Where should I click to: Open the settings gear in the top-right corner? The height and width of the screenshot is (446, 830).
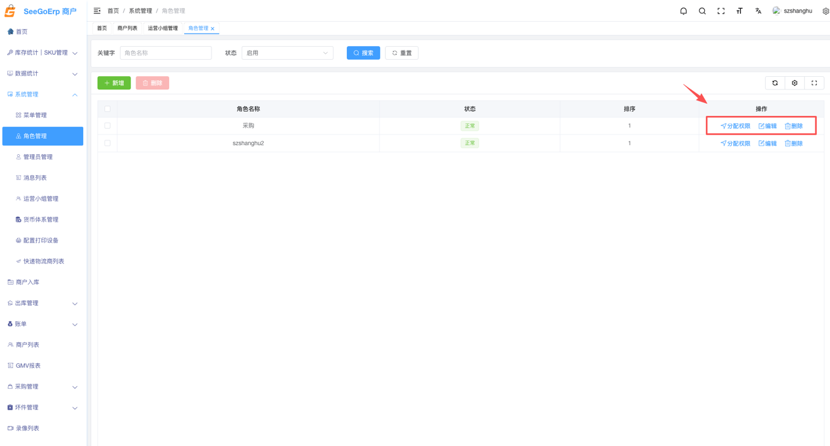coord(825,11)
